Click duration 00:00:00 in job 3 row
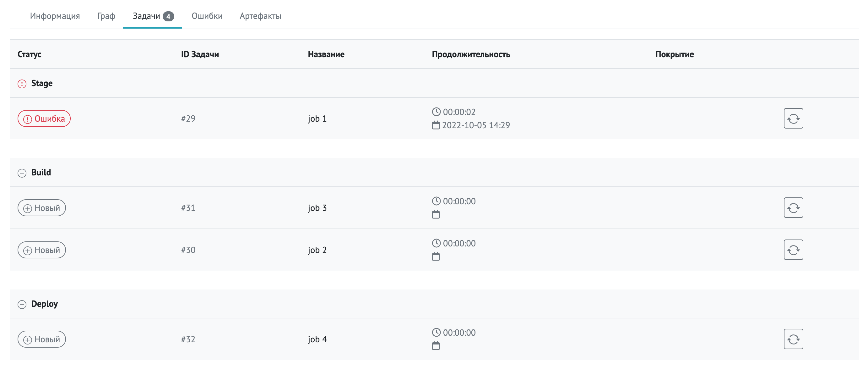 [x=459, y=201]
